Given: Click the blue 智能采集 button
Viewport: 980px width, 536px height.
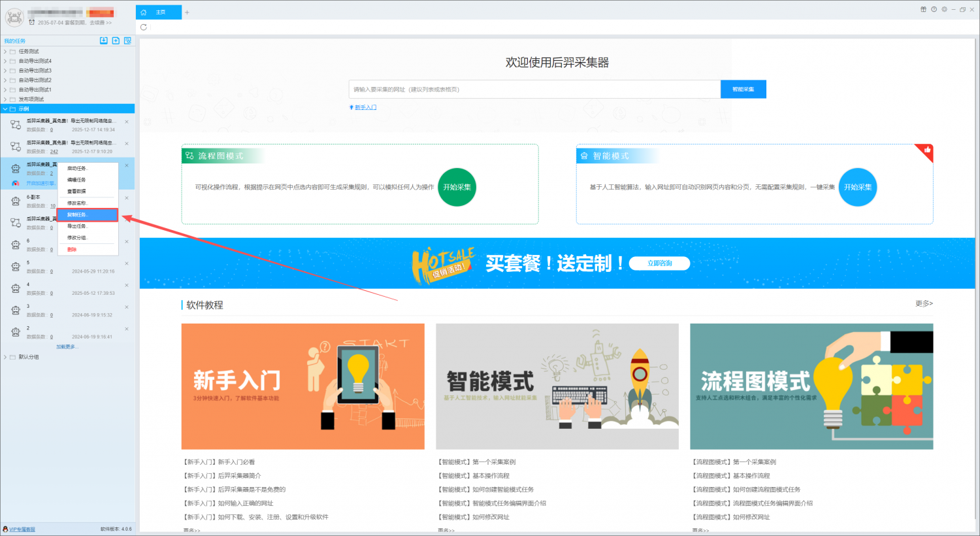Looking at the screenshot, I should click(743, 90).
